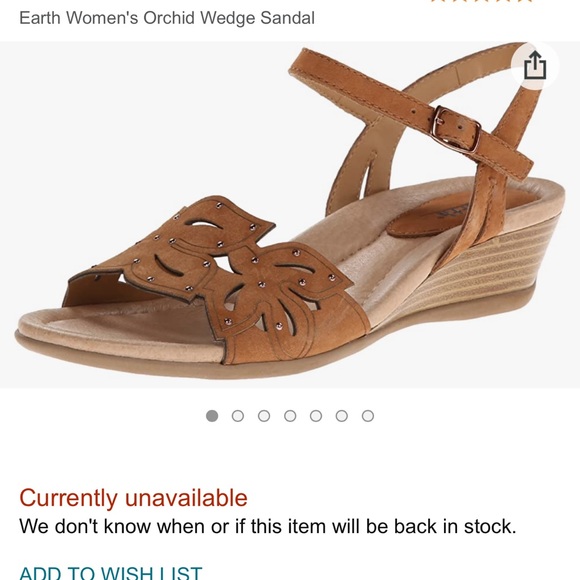Tap the empty area below pagination dots

[290, 453]
